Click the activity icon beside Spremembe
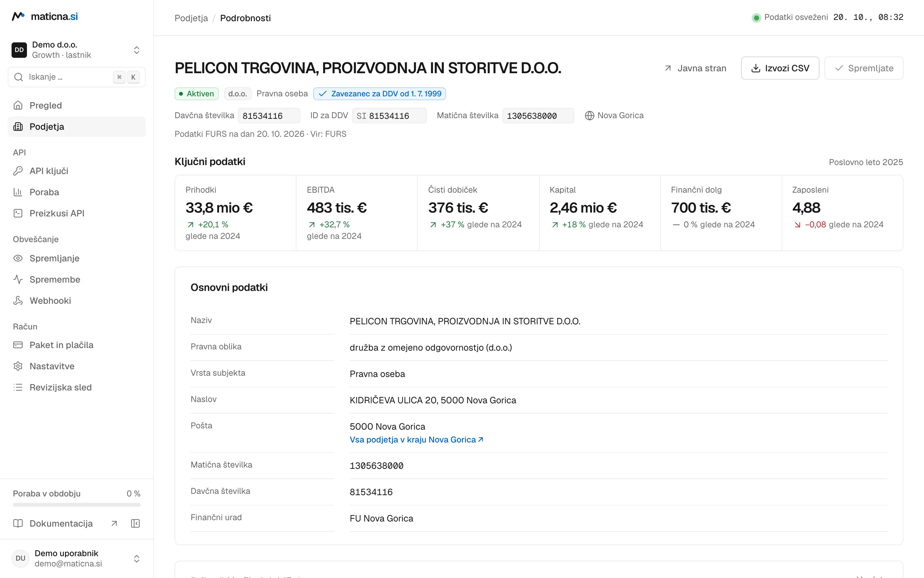 (18, 279)
